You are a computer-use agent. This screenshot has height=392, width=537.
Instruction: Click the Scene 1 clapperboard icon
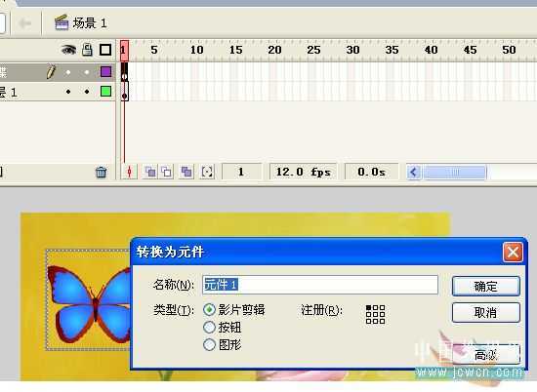click(x=62, y=22)
